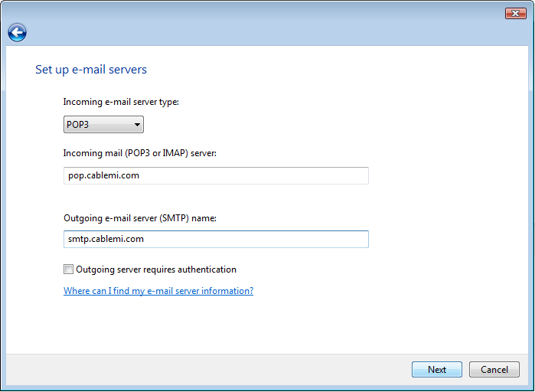Click the arrow on the POP3 combo box
Image resolution: width=535 pixels, height=392 pixels.
(137, 125)
